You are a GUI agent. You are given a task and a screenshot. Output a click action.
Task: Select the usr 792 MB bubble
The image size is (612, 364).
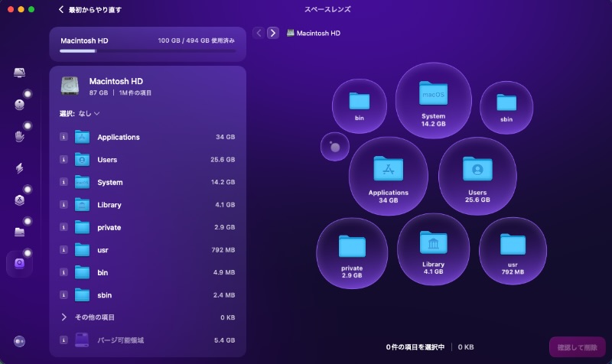[513, 251]
